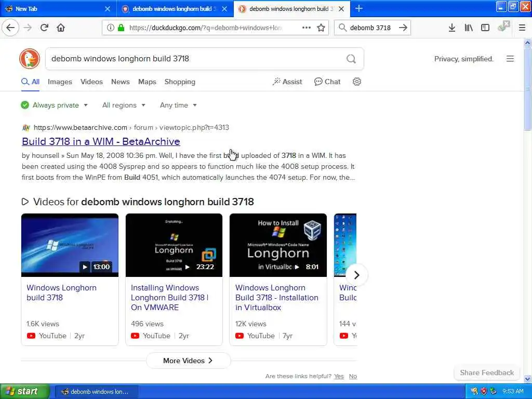Open the Assist feature
532x399 pixels.
click(287, 82)
